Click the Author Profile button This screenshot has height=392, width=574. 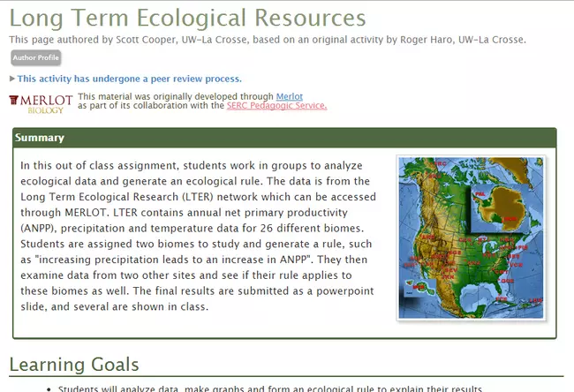tap(35, 58)
